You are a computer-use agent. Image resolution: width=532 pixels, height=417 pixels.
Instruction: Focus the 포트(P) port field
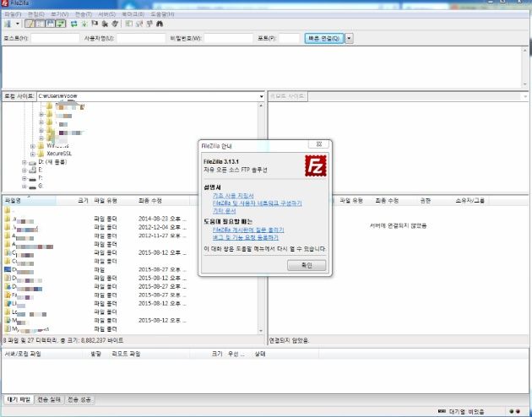coord(290,38)
